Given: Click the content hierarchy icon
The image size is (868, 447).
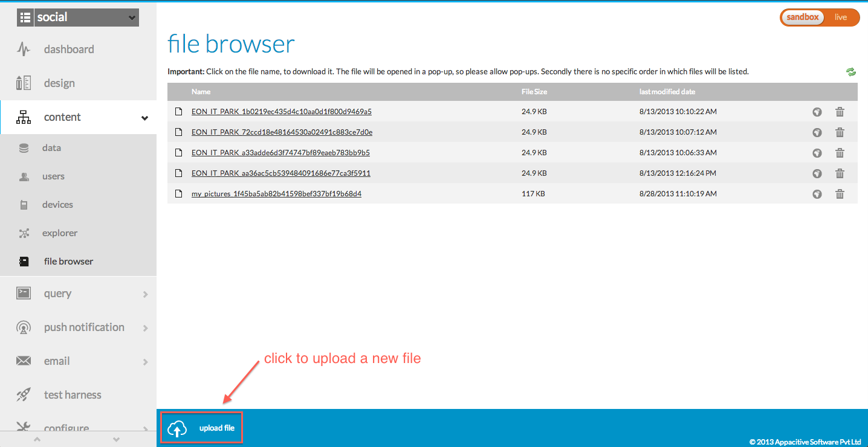Looking at the screenshot, I should click(24, 117).
